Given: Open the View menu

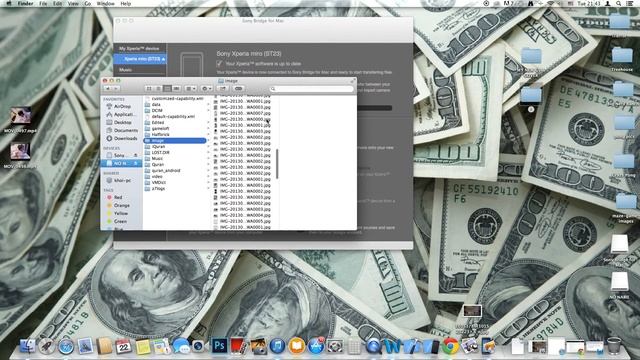Looking at the screenshot, I should click(x=73, y=3).
